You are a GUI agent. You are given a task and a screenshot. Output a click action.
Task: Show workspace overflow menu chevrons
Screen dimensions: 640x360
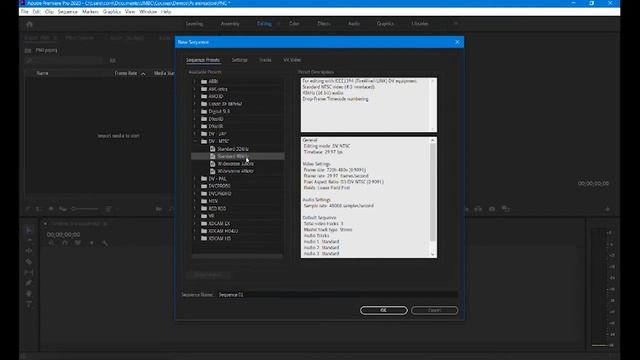456,24
